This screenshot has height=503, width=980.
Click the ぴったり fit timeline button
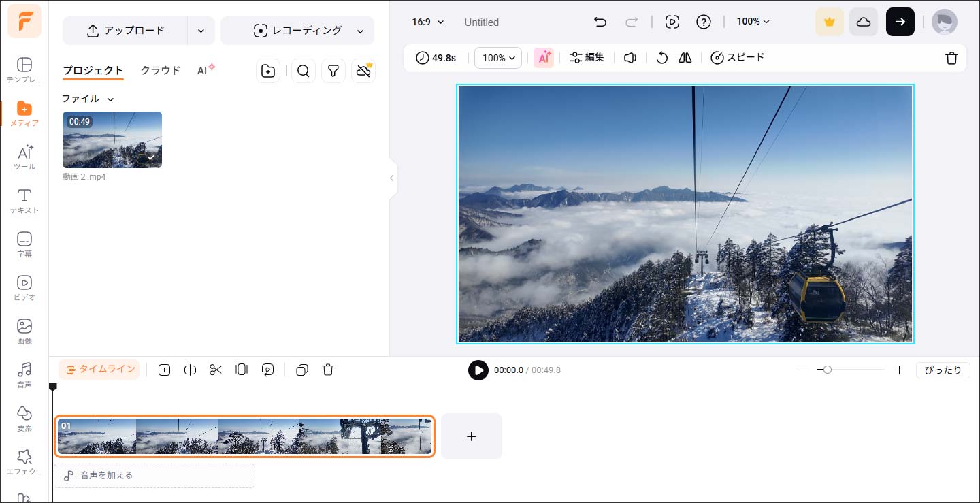943,370
